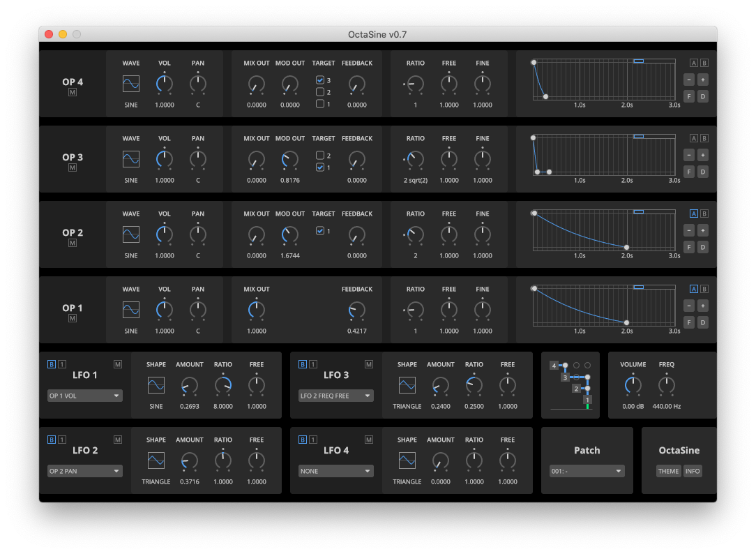Click the OP 4 envelope F button
Screen dimensions: 756x554
click(689, 96)
